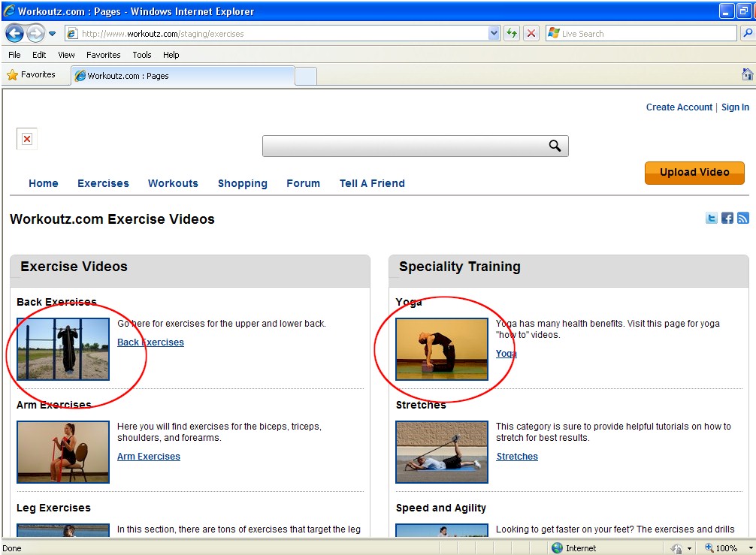Click the Create Account link
756x555 pixels.
679,107
